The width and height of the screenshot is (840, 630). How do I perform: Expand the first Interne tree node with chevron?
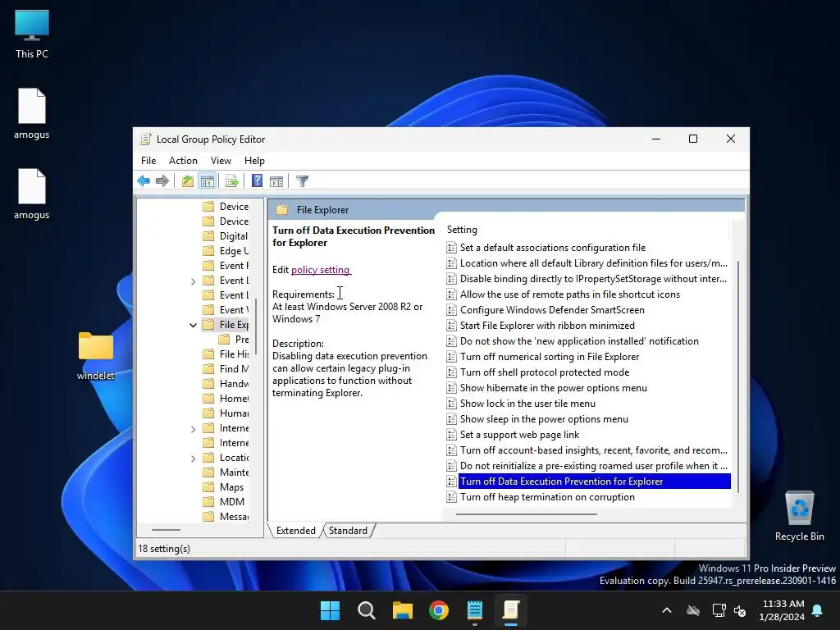pos(193,428)
